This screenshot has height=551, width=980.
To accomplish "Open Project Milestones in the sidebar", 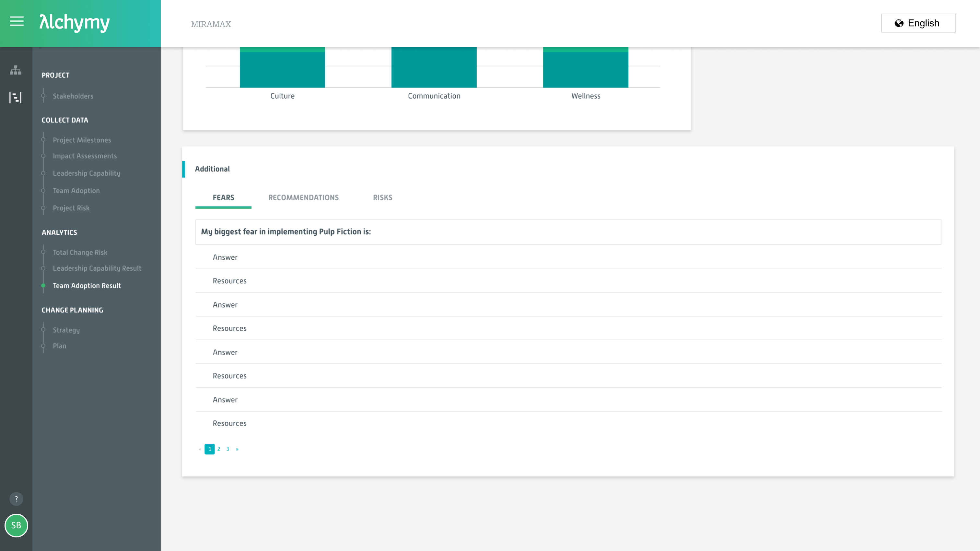I will pyautogui.click(x=82, y=140).
